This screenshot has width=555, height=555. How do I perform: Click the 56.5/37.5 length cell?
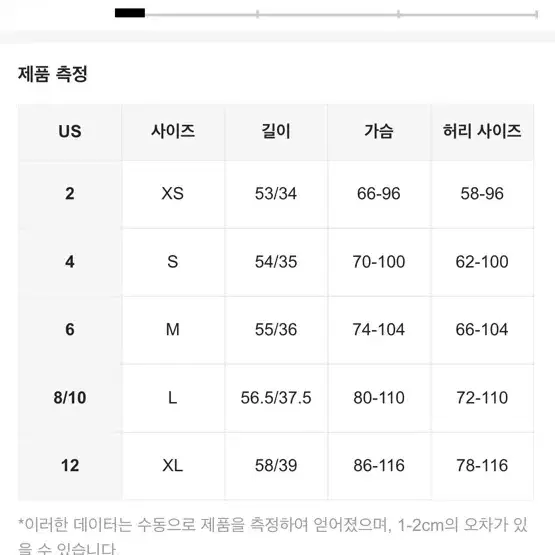(276, 398)
